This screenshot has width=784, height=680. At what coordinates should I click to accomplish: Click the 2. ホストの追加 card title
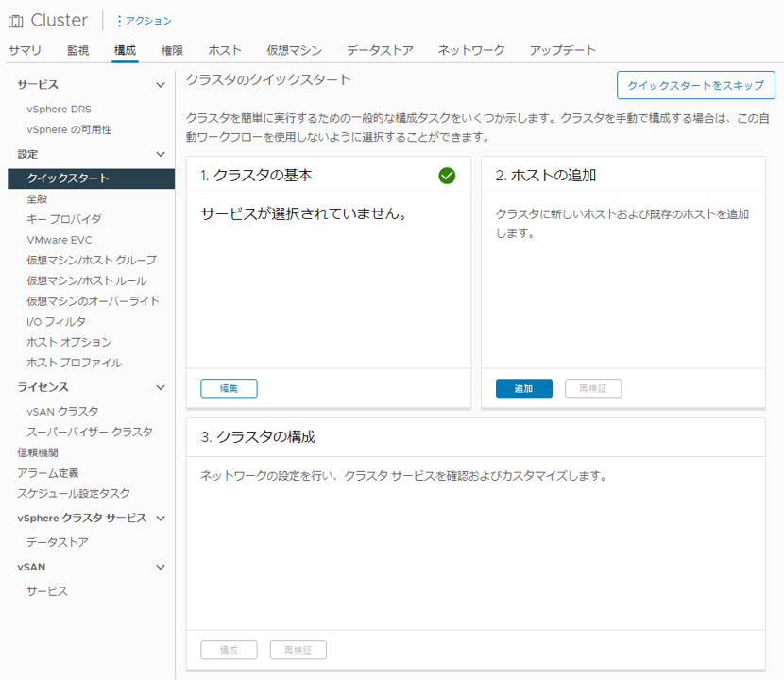click(546, 176)
